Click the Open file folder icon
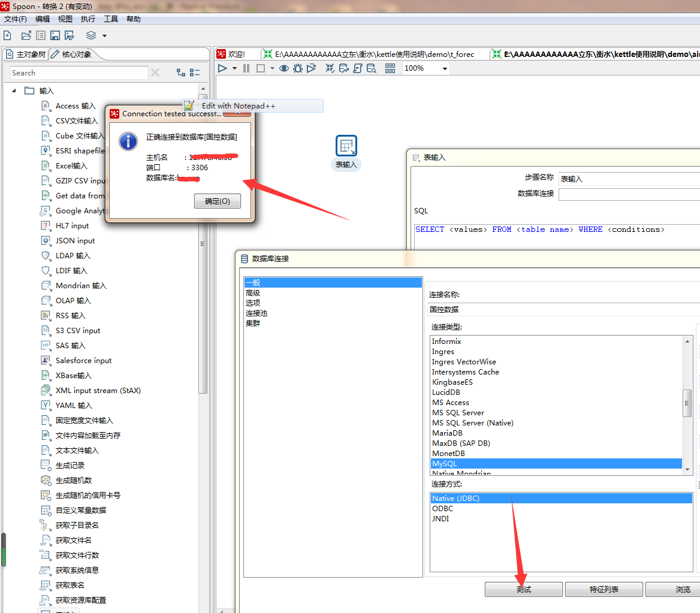The image size is (700, 613). pyautogui.click(x=26, y=35)
